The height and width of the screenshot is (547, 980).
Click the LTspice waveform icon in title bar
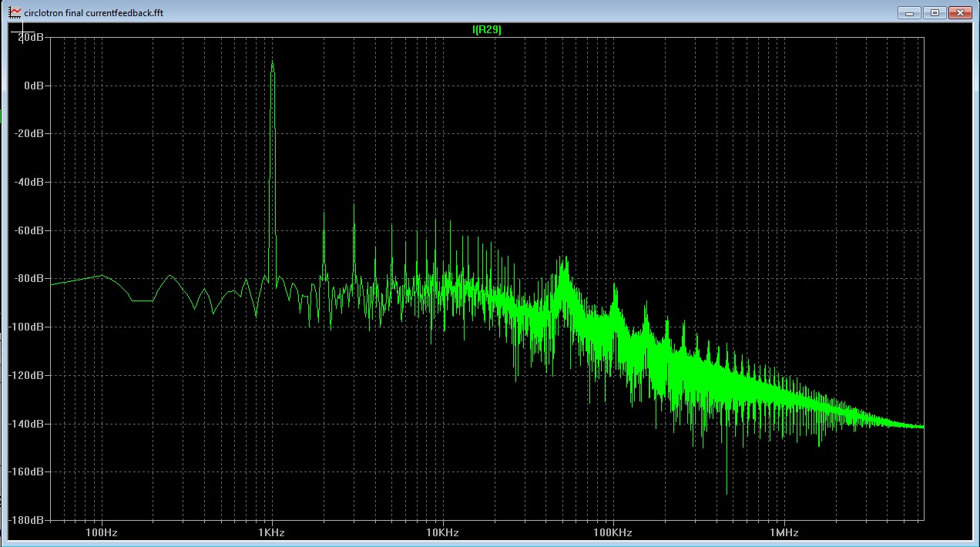click(15, 12)
